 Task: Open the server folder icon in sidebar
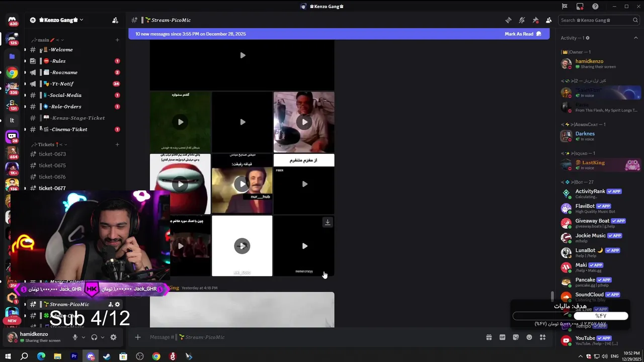(12, 56)
